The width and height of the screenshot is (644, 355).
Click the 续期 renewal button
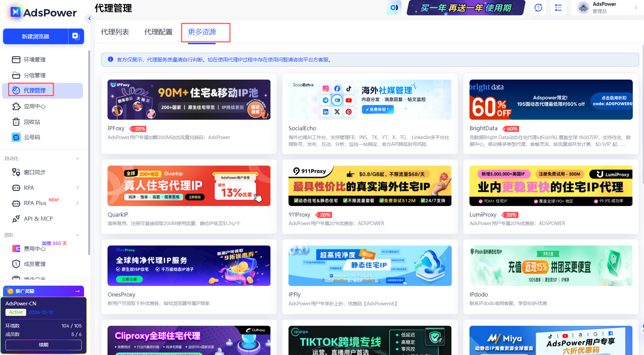click(43, 345)
